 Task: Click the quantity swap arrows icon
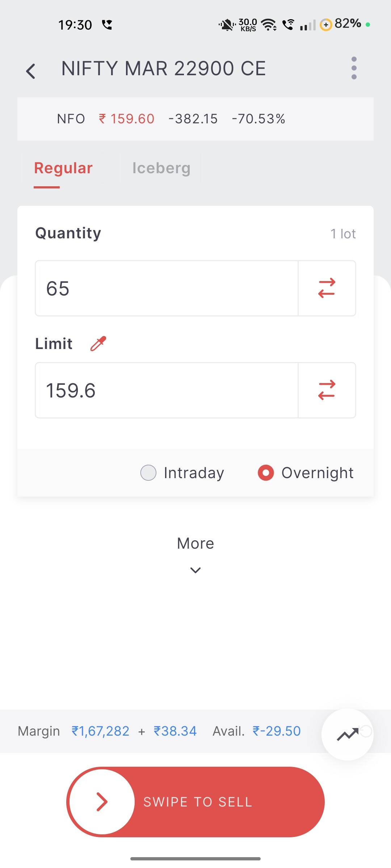click(x=327, y=288)
